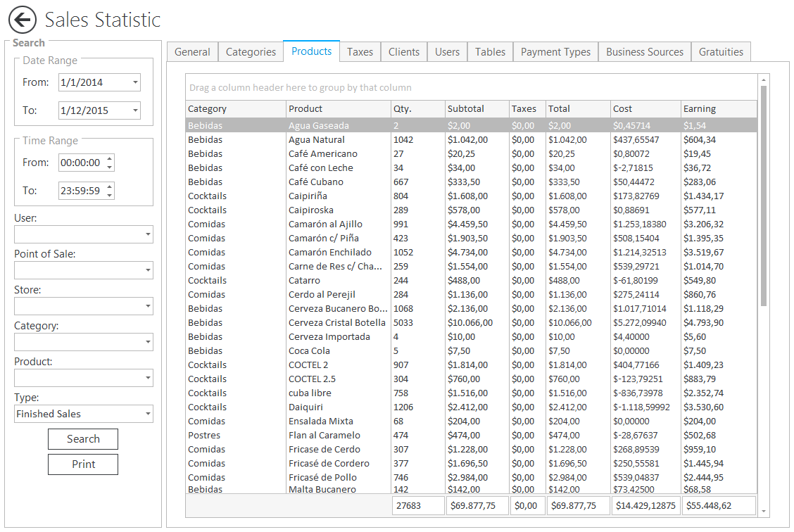Image resolution: width=794 pixels, height=532 pixels.
Task: Go to the Gratuities tab
Action: (721, 52)
